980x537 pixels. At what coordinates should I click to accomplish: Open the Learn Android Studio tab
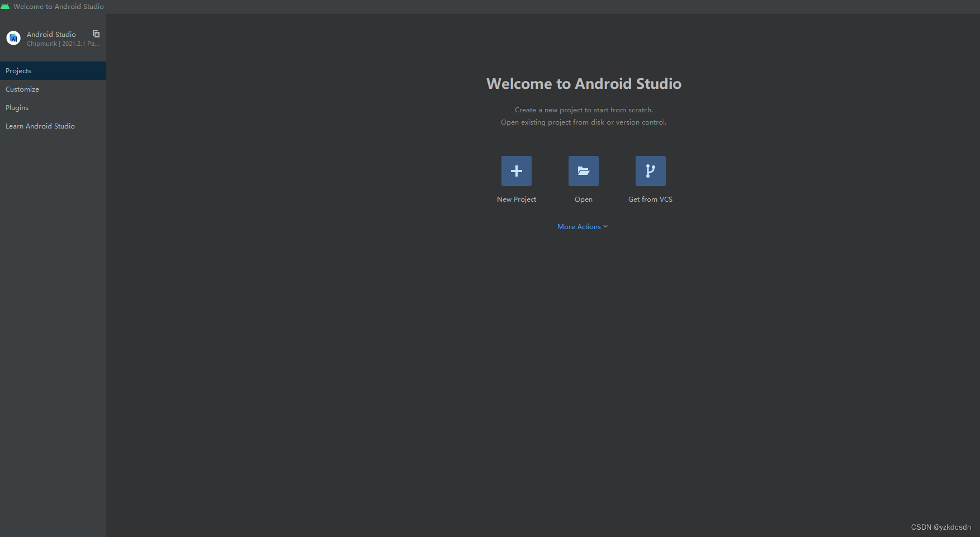point(53,126)
